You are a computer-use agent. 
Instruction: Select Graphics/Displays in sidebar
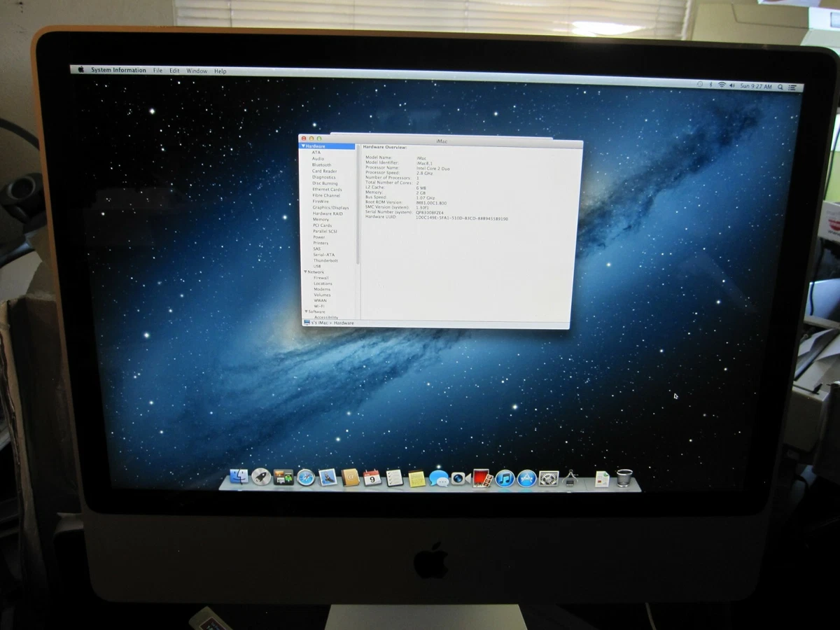coord(330,208)
